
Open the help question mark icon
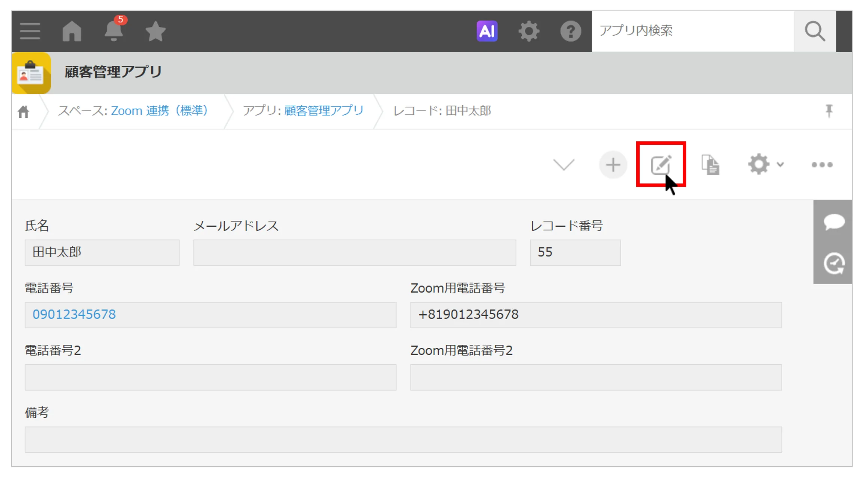click(571, 31)
